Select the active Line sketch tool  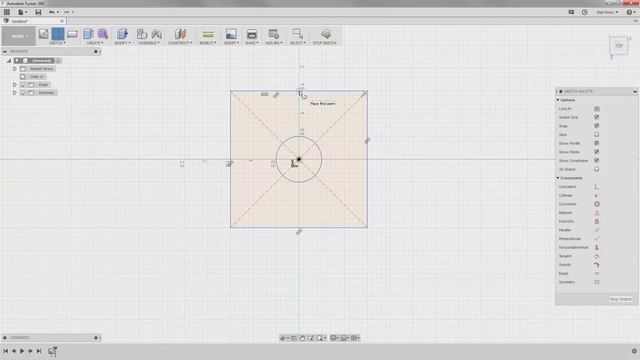coord(58,34)
